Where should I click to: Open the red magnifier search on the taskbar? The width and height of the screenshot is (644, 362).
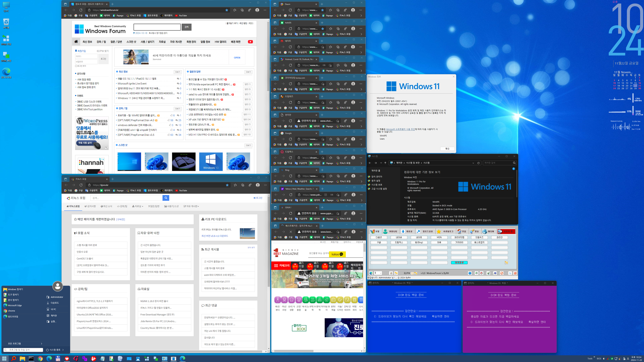(x=13, y=358)
